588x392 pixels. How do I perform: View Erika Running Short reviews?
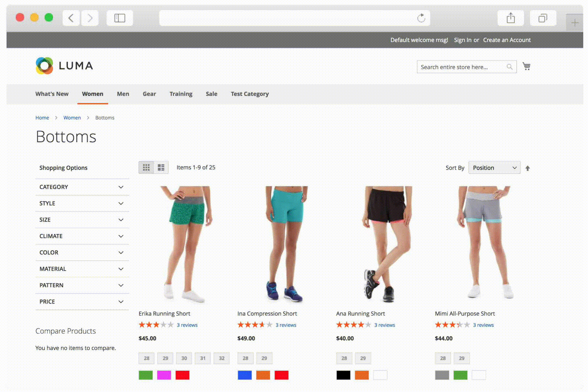tap(187, 325)
